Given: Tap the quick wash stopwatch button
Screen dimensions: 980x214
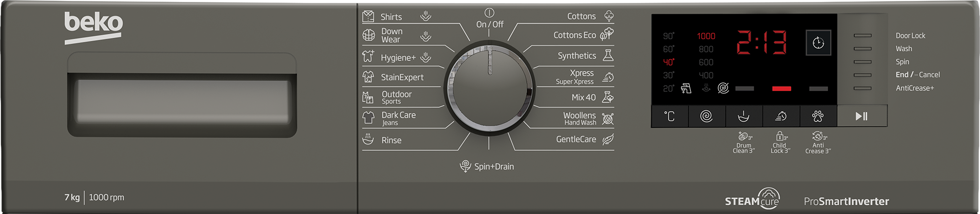Looking at the screenshot, I should pos(781,116).
